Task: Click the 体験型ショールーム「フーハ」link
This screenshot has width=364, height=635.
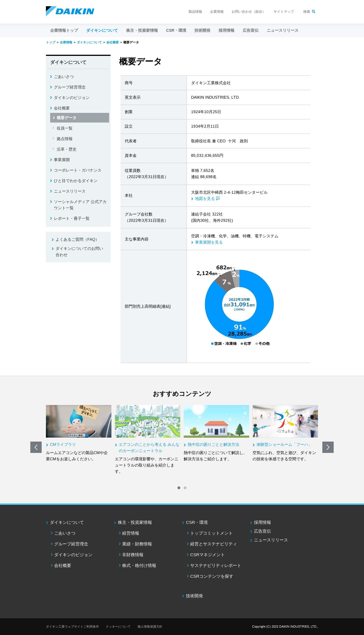Action: 284,444
